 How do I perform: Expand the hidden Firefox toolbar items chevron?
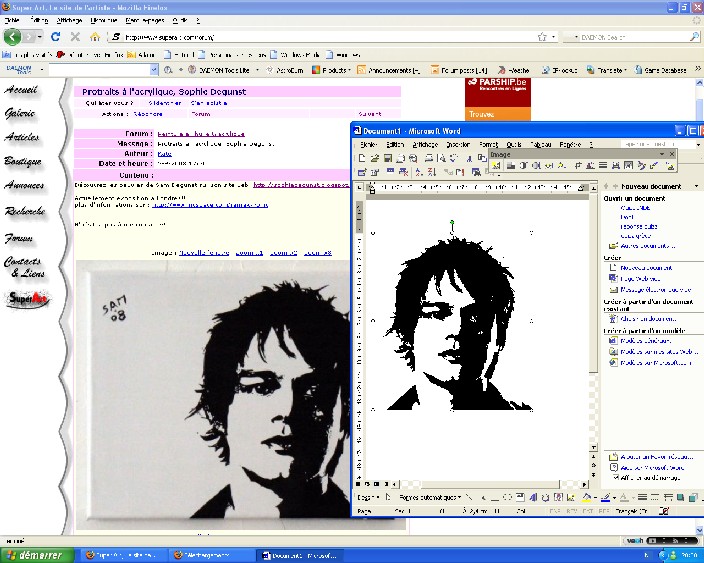pyautogui.click(x=698, y=69)
